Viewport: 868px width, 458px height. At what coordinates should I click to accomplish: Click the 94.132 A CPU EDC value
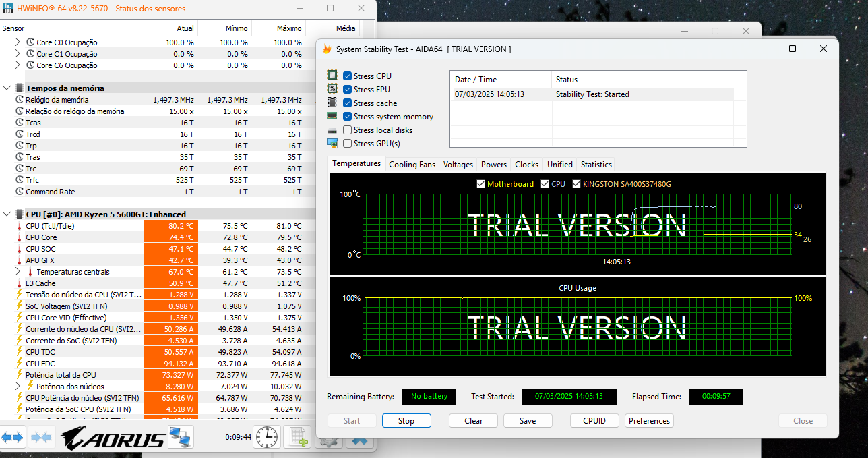pos(171,364)
